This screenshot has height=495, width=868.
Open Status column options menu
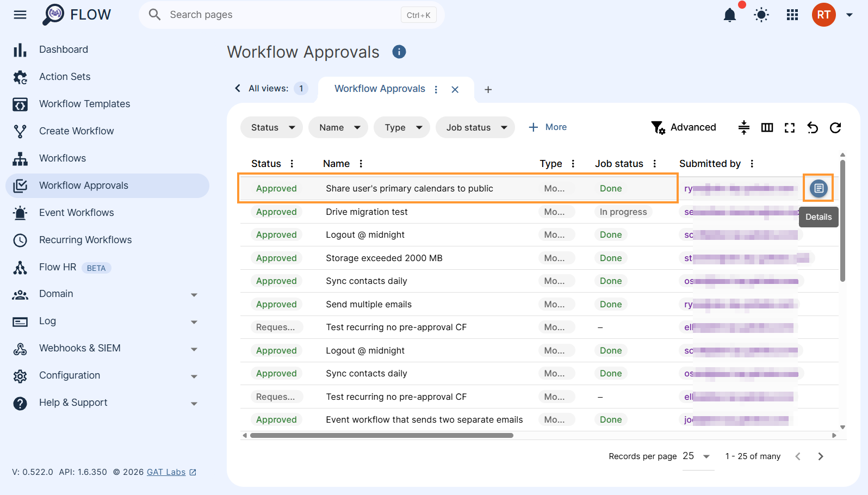pyautogui.click(x=292, y=164)
